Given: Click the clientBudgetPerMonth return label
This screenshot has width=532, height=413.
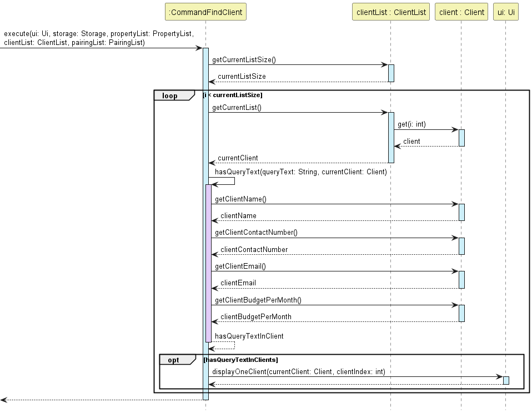Looking at the screenshot, I should click(x=256, y=317).
